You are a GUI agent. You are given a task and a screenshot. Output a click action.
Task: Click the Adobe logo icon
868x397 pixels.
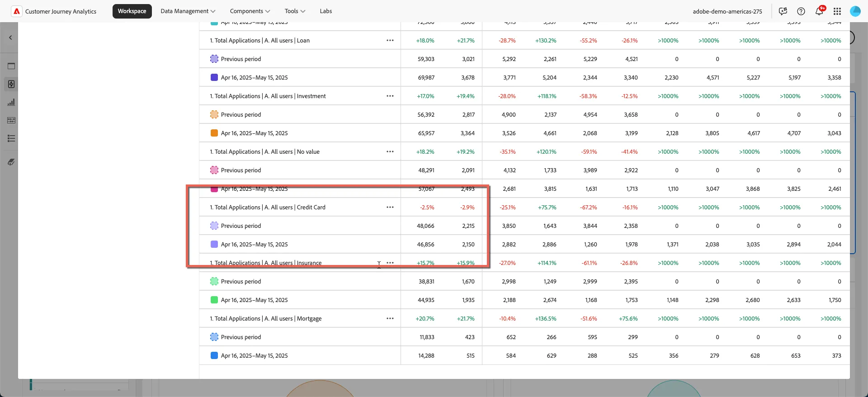(17, 11)
